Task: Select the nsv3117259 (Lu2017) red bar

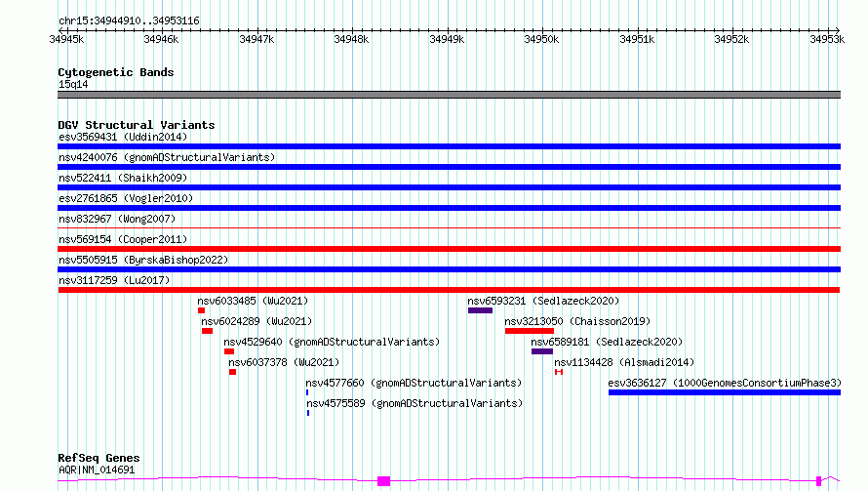Action: point(449,290)
